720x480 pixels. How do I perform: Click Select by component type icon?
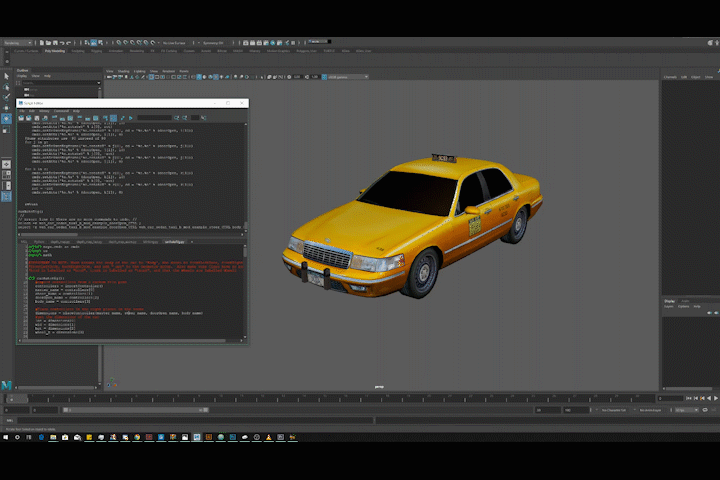pos(100,43)
